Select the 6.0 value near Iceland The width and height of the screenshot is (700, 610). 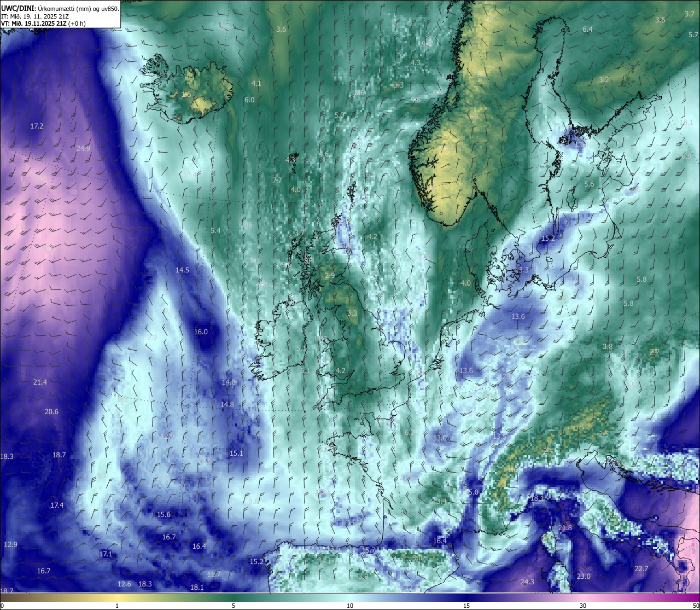249,100
